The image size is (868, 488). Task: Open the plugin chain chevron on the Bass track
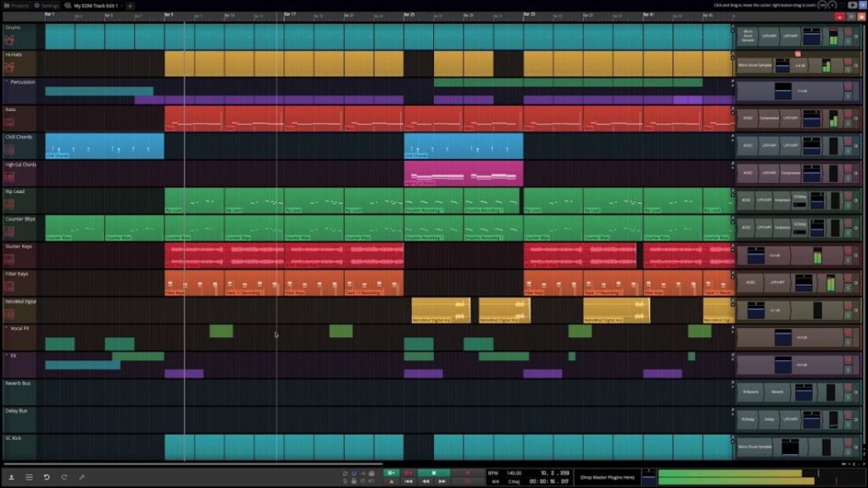pyautogui.click(x=856, y=119)
